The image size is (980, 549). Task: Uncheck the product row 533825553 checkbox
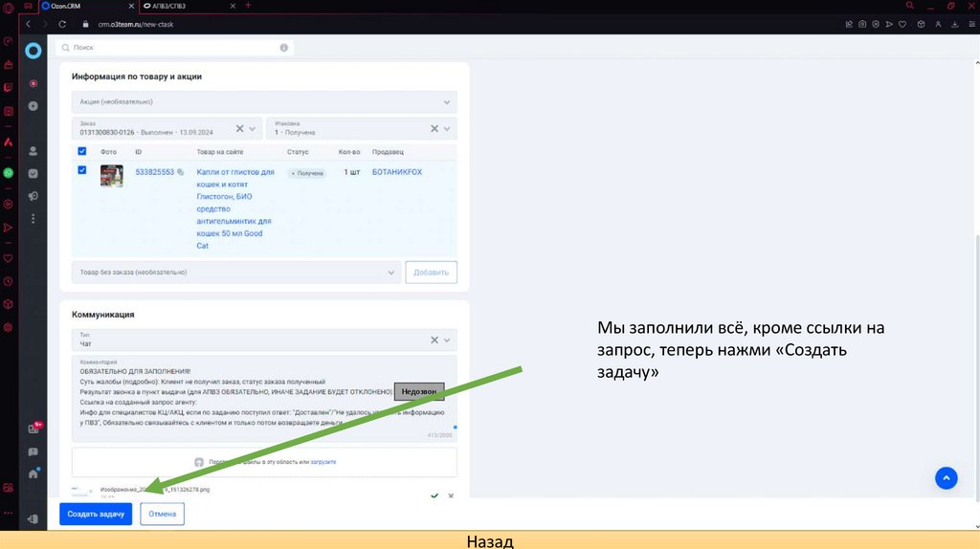pos(82,170)
